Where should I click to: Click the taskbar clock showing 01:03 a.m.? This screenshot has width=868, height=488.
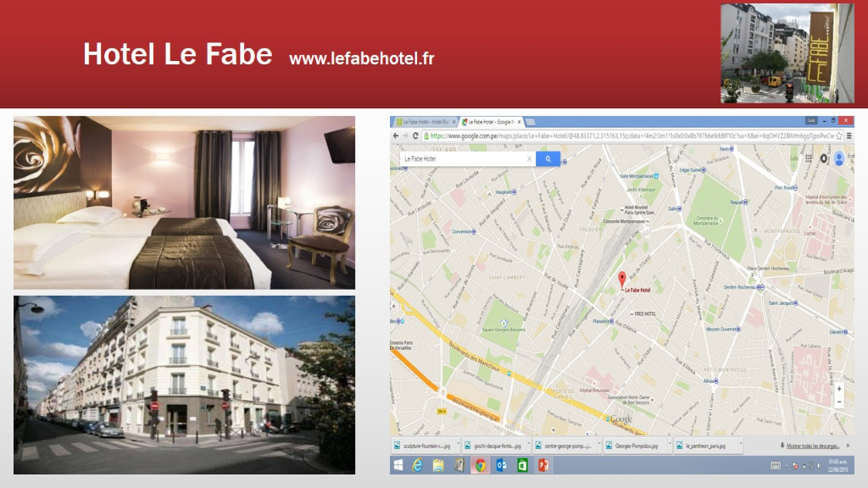tap(838, 466)
